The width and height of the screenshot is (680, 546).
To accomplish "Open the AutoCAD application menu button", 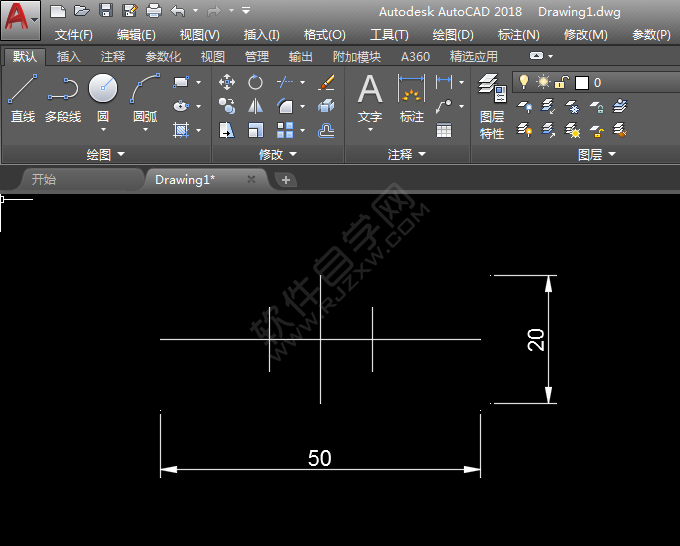I will click(x=20, y=18).
